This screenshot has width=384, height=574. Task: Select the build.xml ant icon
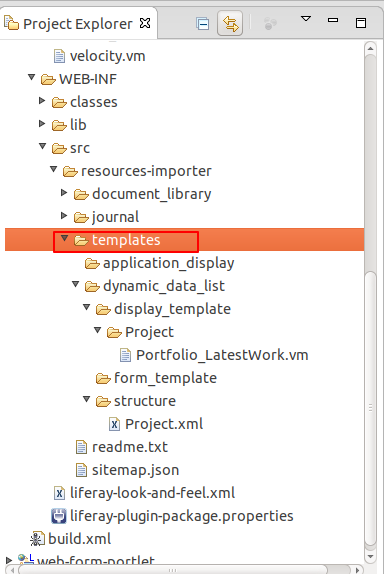click(x=37, y=539)
